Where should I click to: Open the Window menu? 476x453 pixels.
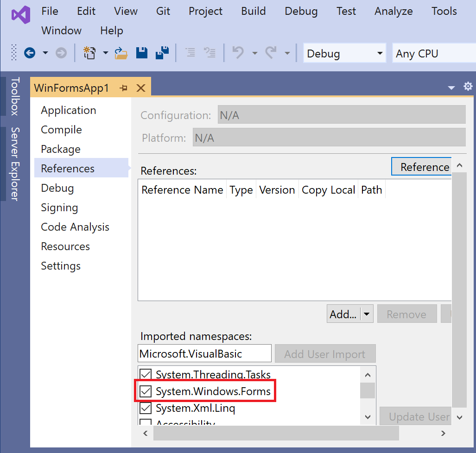point(61,31)
